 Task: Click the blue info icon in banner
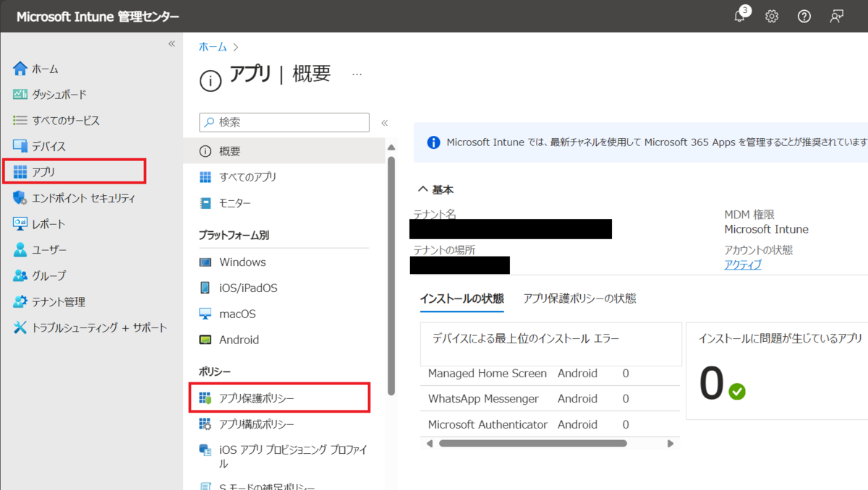433,142
